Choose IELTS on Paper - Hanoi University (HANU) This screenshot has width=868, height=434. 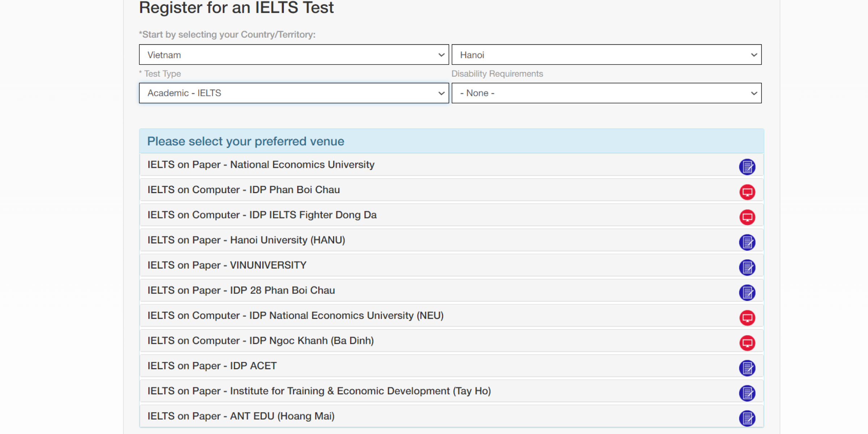(x=451, y=240)
